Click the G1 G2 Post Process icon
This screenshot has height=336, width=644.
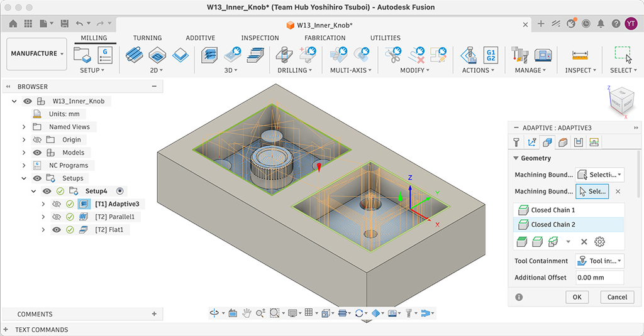pos(491,55)
